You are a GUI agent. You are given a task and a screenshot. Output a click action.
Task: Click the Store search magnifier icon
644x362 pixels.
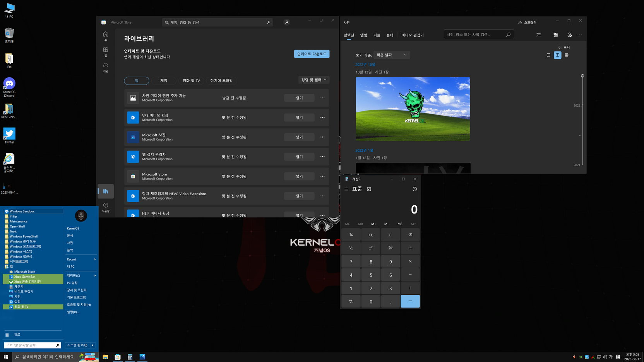[269, 22]
